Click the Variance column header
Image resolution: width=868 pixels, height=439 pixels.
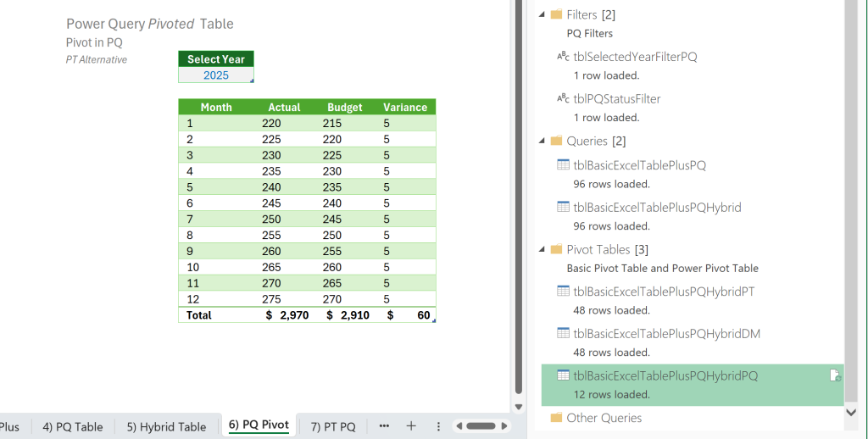click(405, 107)
